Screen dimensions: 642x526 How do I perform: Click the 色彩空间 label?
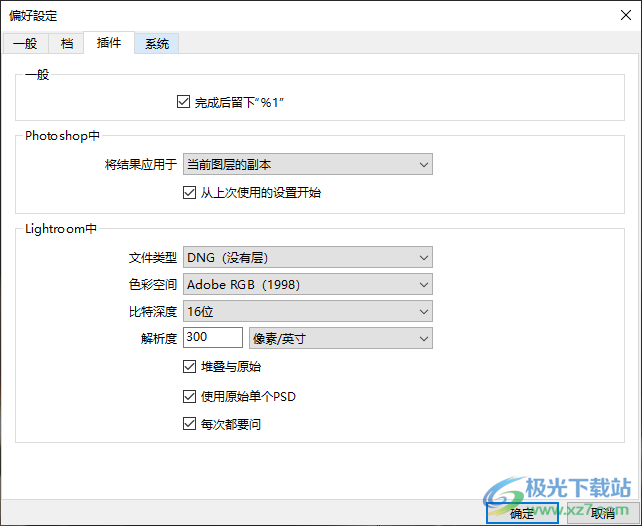coord(153,284)
